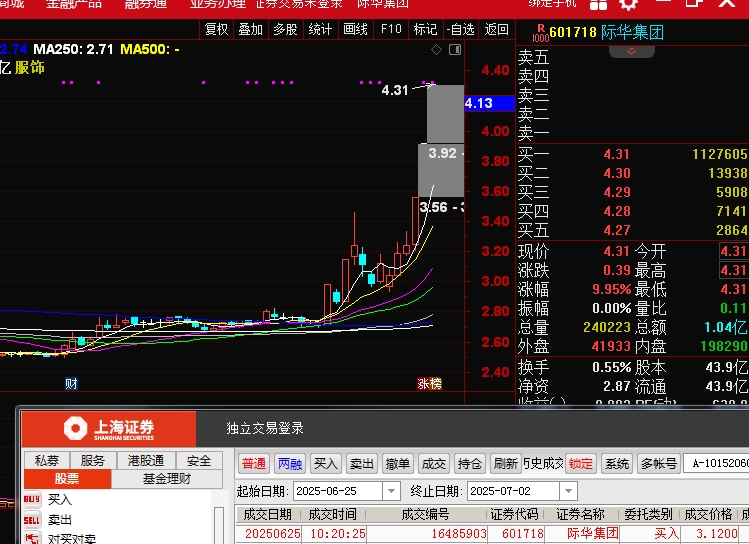
Task: Click 撤单 cancel order button
Action: coord(398,463)
